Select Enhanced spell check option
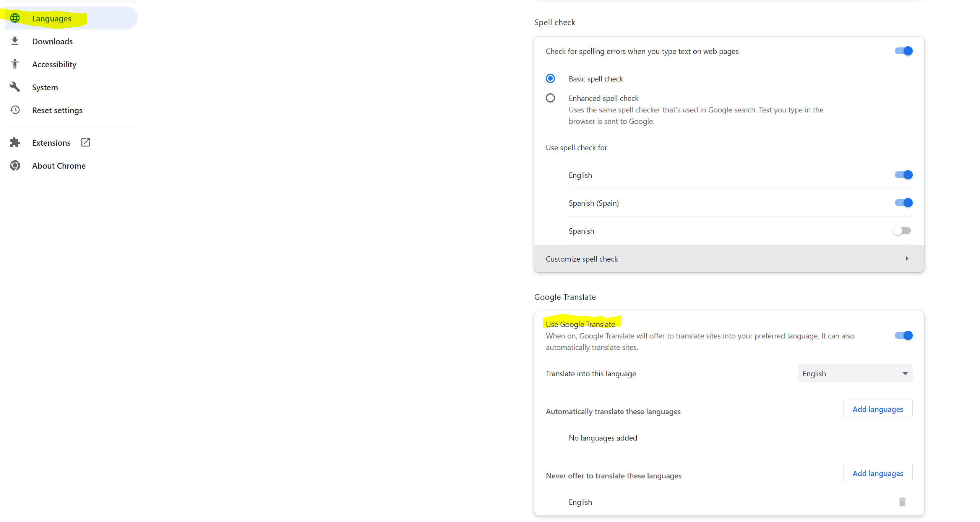The image size is (980, 522). click(x=550, y=98)
